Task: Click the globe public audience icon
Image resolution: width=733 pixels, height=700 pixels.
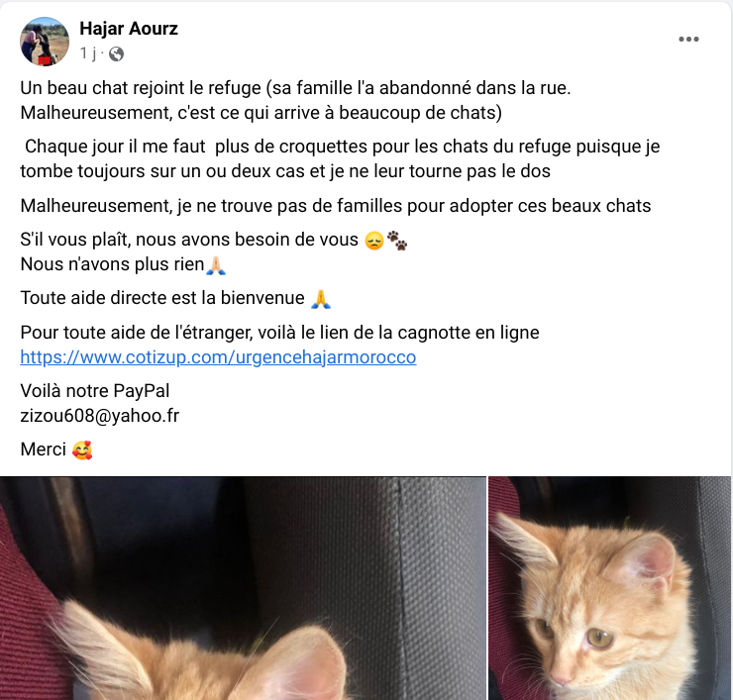Action: coord(117,54)
